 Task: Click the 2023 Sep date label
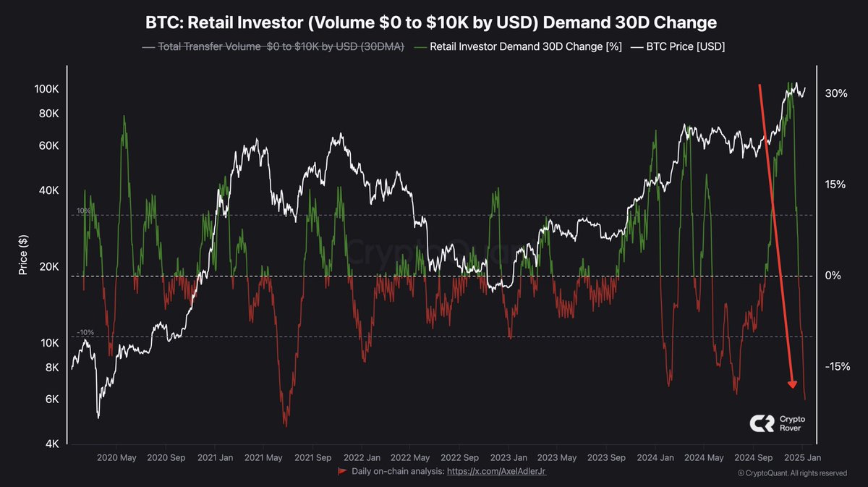[607, 458]
